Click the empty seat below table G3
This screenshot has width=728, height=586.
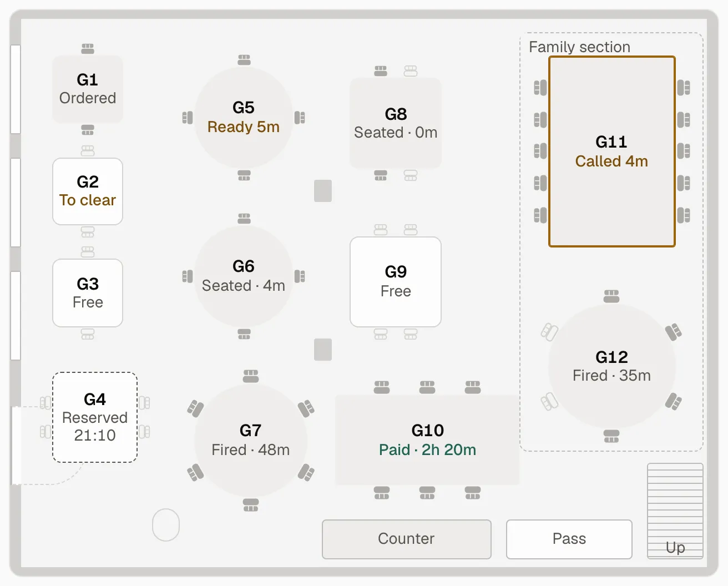pos(88,334)
